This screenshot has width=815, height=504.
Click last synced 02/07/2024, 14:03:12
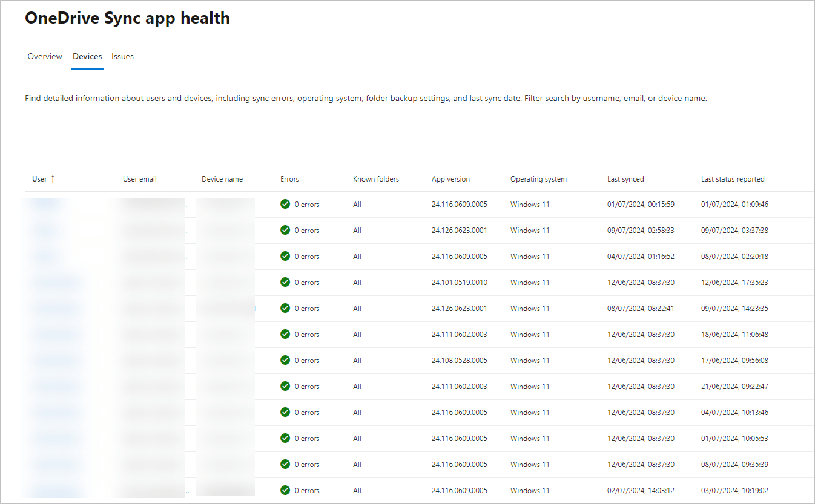coord(641,491)
